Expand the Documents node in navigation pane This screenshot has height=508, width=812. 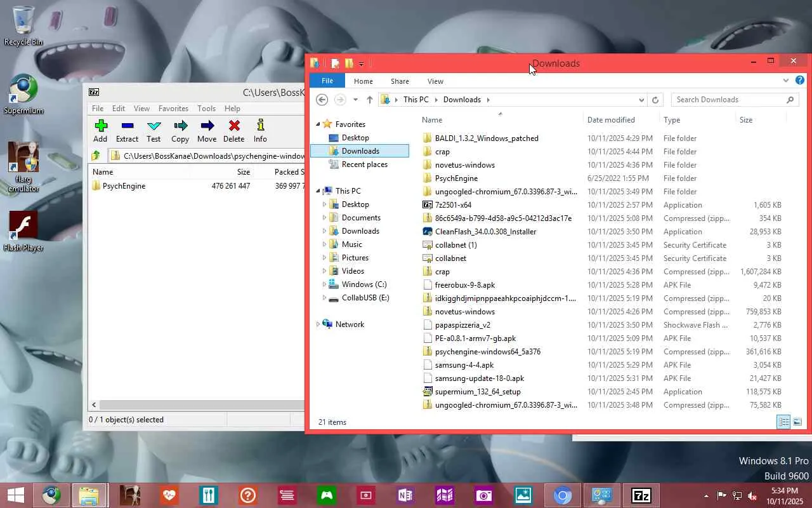[324, 218]
